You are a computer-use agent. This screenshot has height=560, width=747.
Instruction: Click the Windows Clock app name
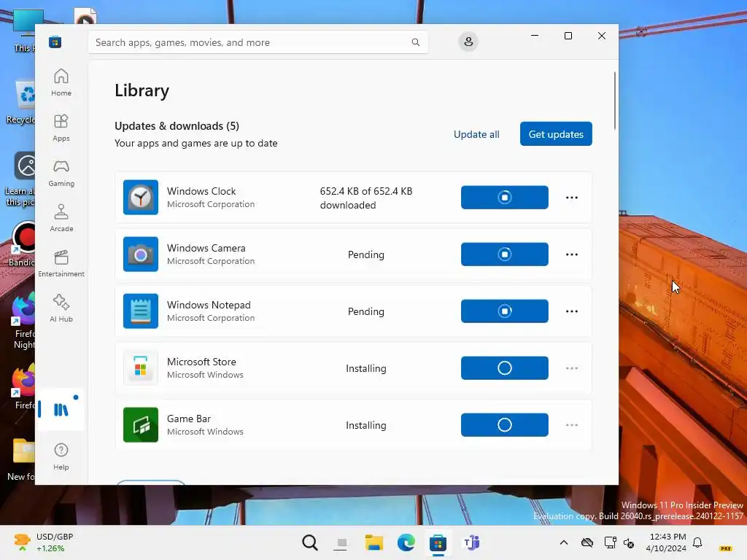tap(201, 191)
